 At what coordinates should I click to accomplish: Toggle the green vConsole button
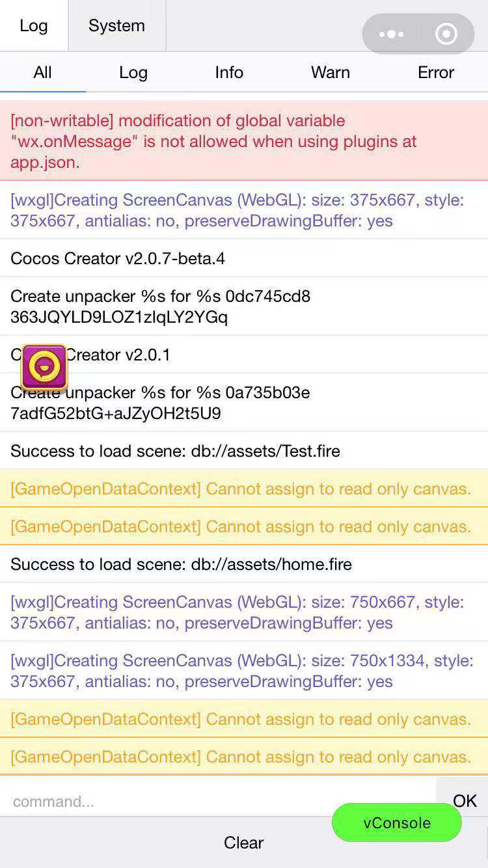pyautogui.click(x=397, y=822)
